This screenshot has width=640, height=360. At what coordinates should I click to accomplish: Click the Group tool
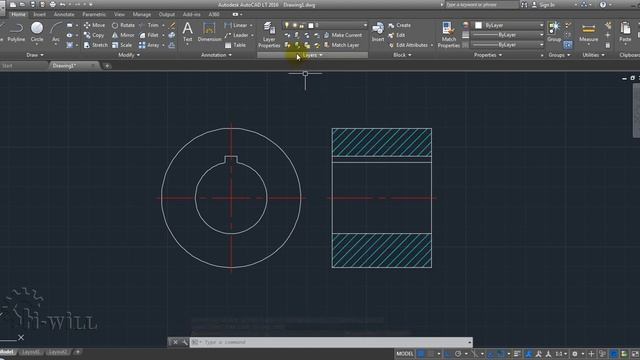click(x=554, y=32)
